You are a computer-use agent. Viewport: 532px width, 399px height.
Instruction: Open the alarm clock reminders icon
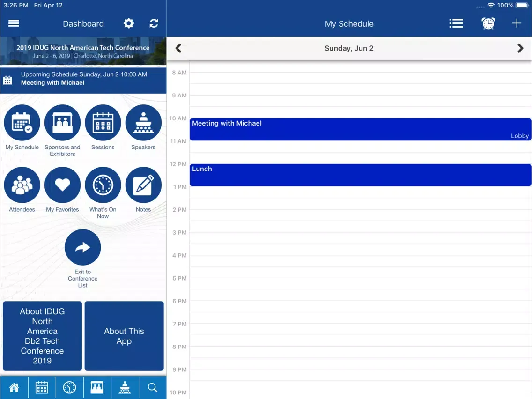(x=488, y=23)
